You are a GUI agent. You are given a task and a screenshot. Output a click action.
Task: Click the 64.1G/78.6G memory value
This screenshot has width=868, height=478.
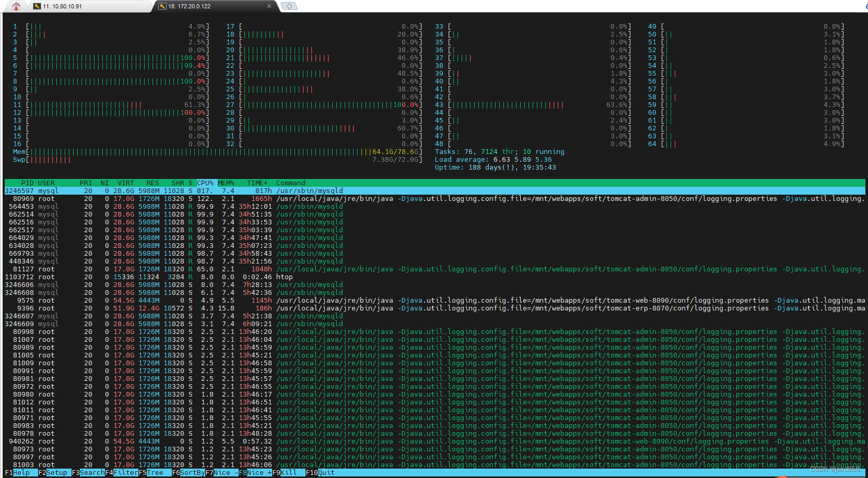395,152
